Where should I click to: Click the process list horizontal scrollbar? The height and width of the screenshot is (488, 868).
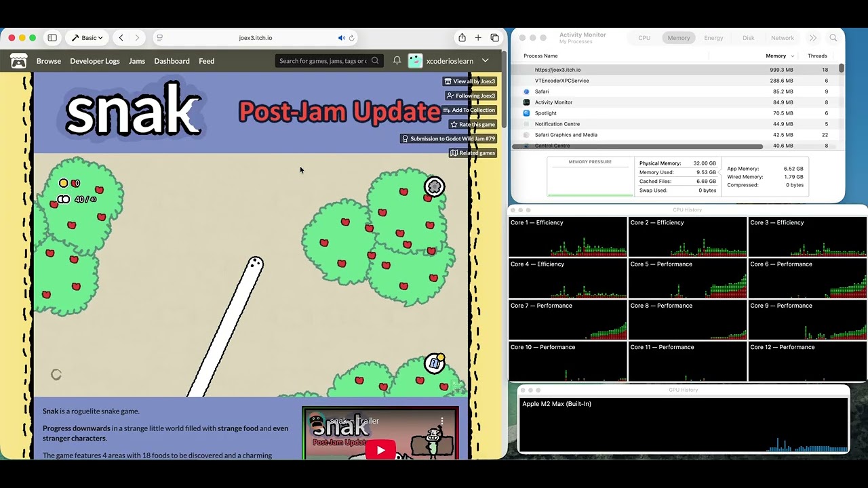click(637, 146)
